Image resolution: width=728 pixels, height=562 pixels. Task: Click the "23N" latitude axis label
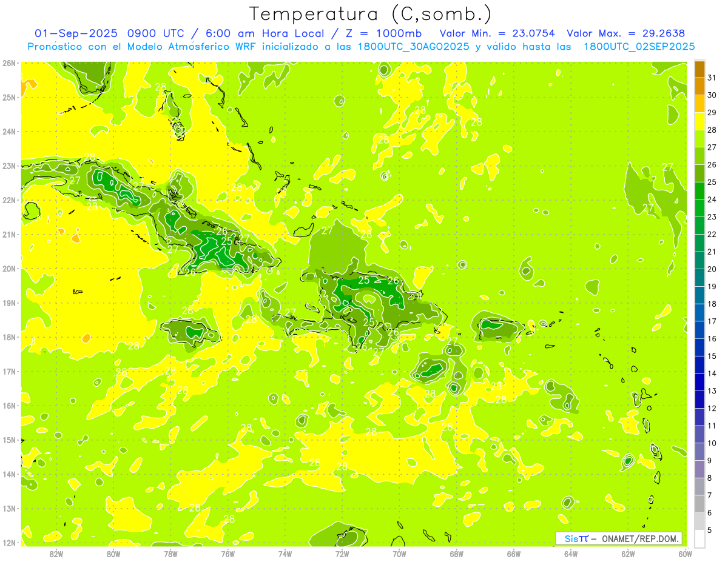click(x=9, y=166)
